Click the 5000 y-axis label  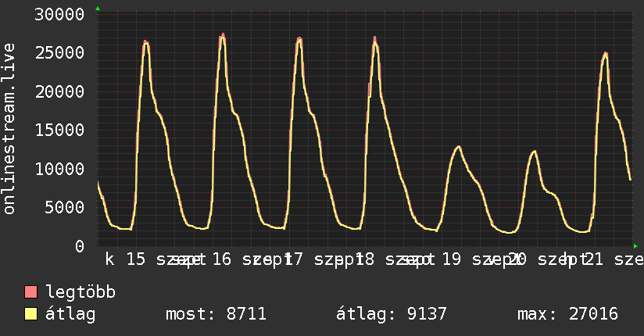(x=65, y=207)
